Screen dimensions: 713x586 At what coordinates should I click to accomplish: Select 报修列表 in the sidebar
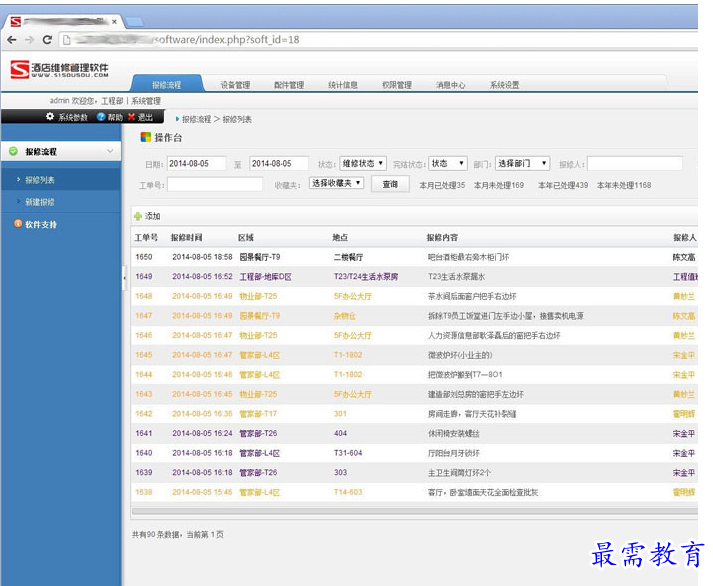40,180
